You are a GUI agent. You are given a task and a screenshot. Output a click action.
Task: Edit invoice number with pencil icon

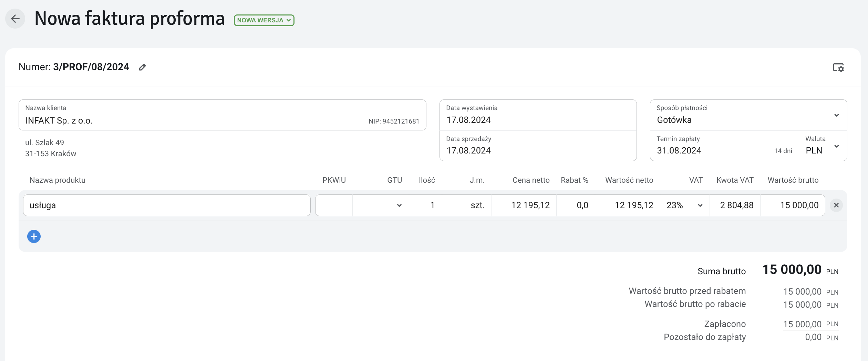[x=142, y=67]
